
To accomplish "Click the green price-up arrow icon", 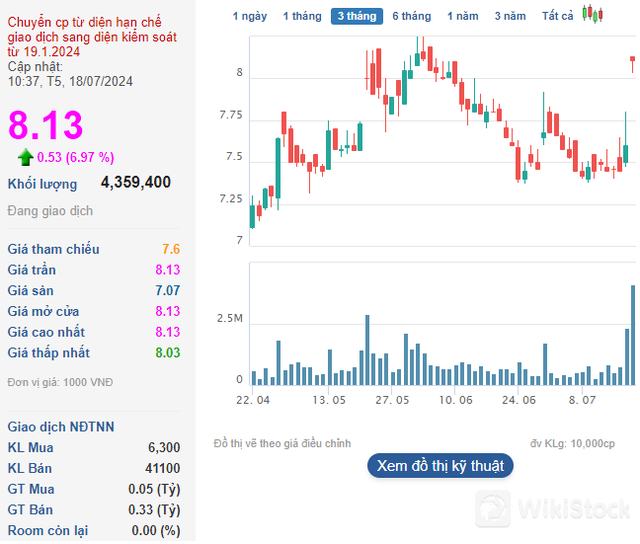I will click(25, 157).
